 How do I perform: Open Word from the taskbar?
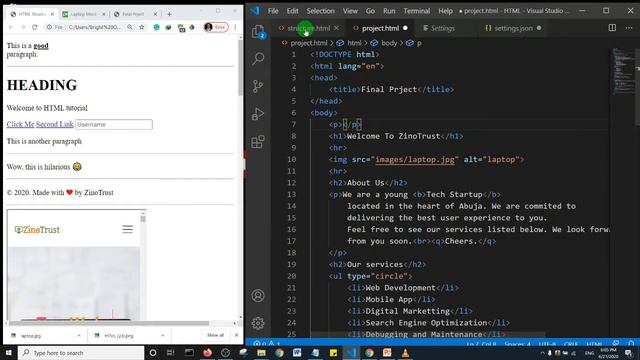point(297,353)
